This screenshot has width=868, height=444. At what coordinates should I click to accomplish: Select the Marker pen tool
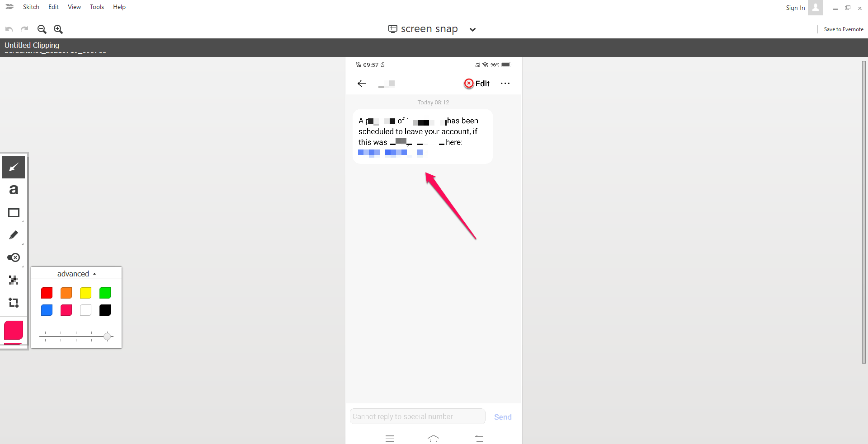tap(14, 235)
